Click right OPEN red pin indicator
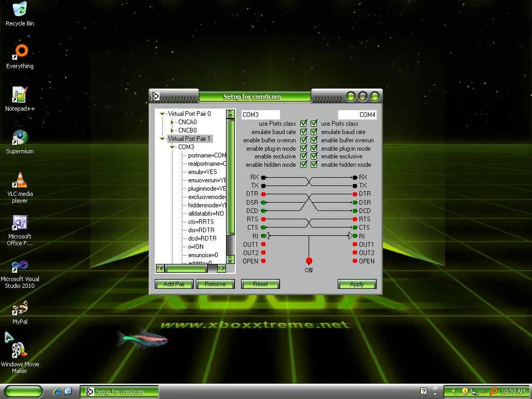 (x=355, y=261)
